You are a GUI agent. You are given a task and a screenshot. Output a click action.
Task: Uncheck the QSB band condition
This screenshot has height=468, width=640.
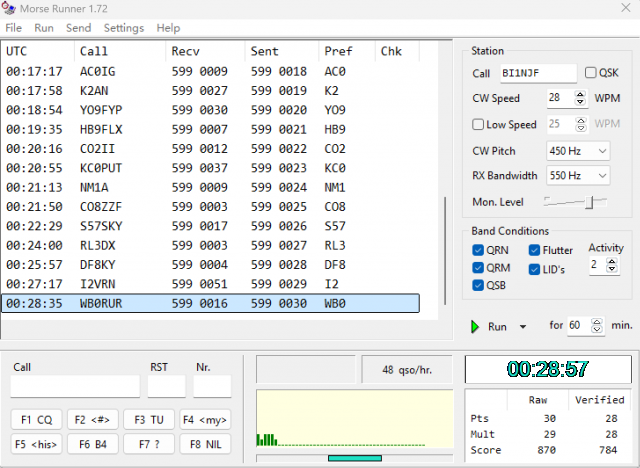point(478,285)
